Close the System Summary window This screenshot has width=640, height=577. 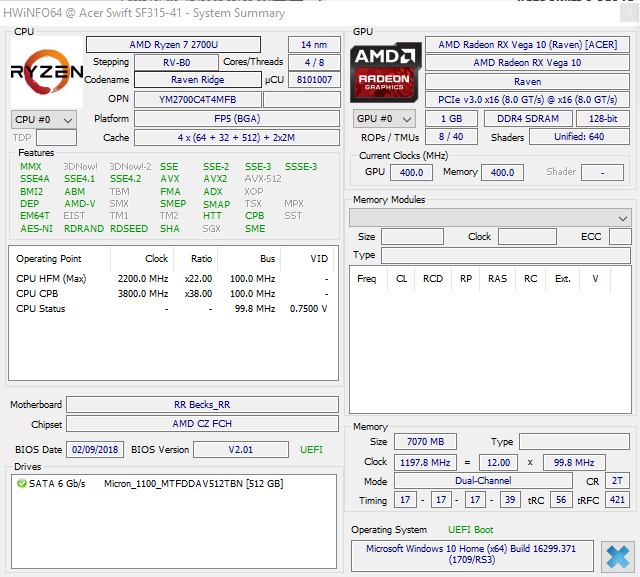(x=628, y=13)
